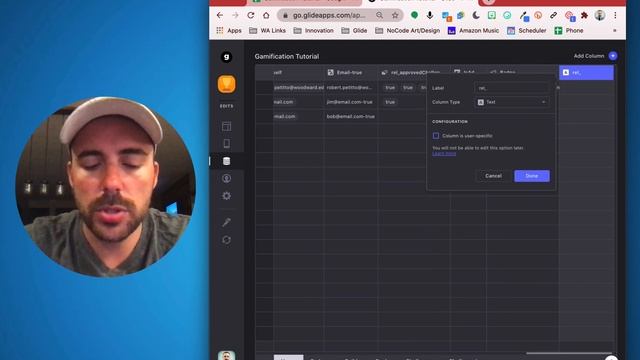Open the NoCode Art/Design bookmark folder
This screenshot has height=360, width=640.
point(407,31)
